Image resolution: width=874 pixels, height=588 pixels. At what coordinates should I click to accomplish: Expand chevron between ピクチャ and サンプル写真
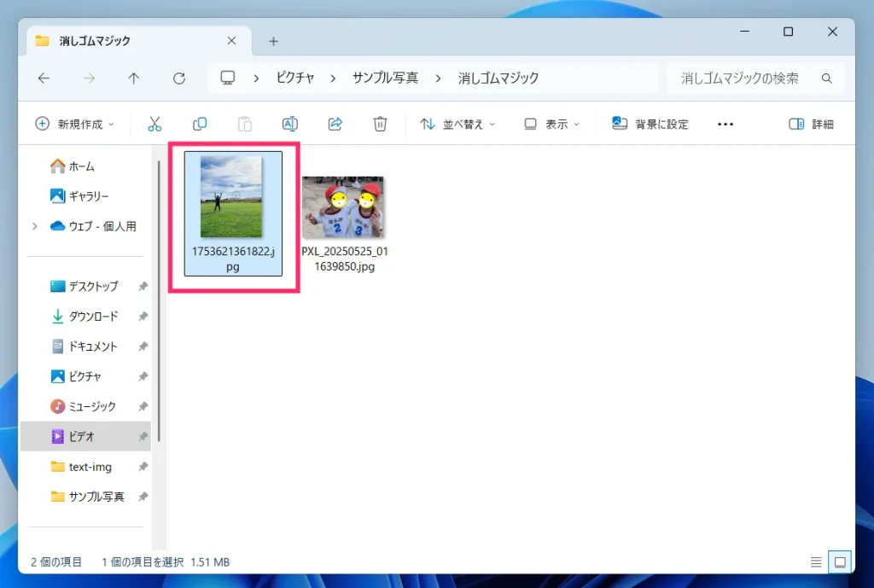coord(333,78)
